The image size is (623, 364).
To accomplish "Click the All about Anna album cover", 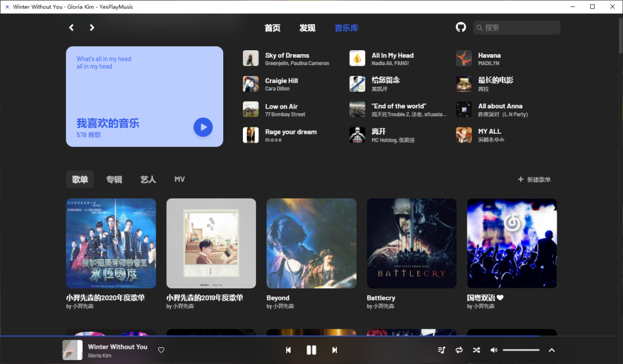I will tap(464, 109).
